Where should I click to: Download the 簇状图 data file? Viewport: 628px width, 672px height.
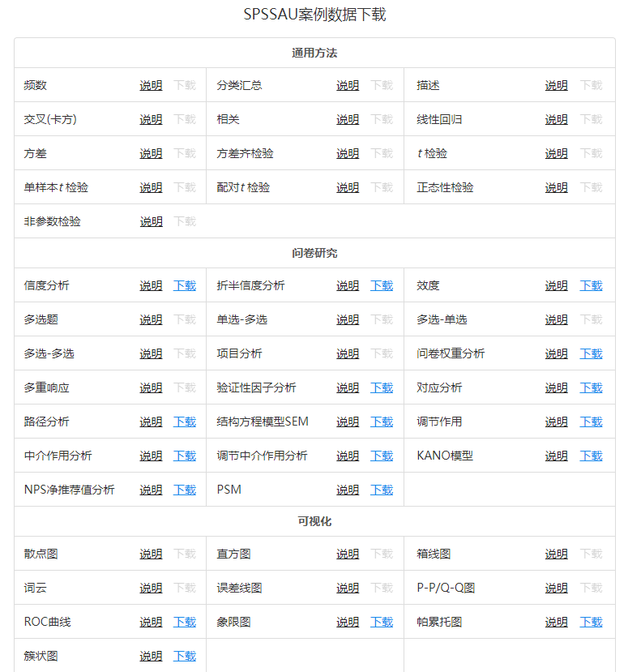(185, 656)
